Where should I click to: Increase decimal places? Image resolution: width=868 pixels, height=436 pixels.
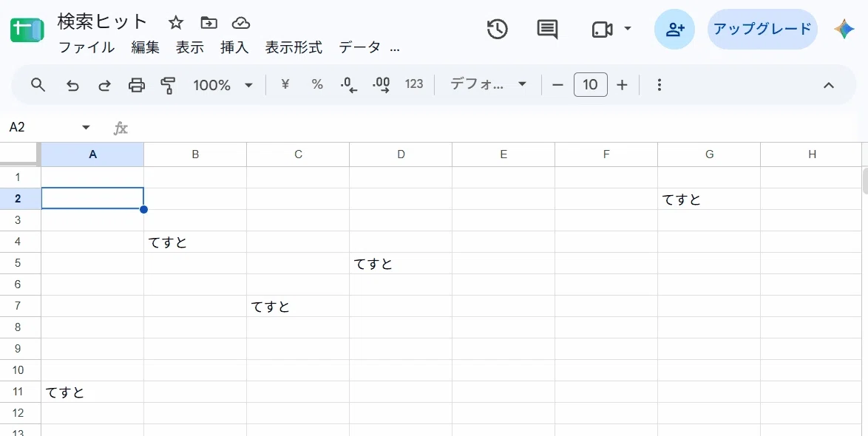point(382,85)
